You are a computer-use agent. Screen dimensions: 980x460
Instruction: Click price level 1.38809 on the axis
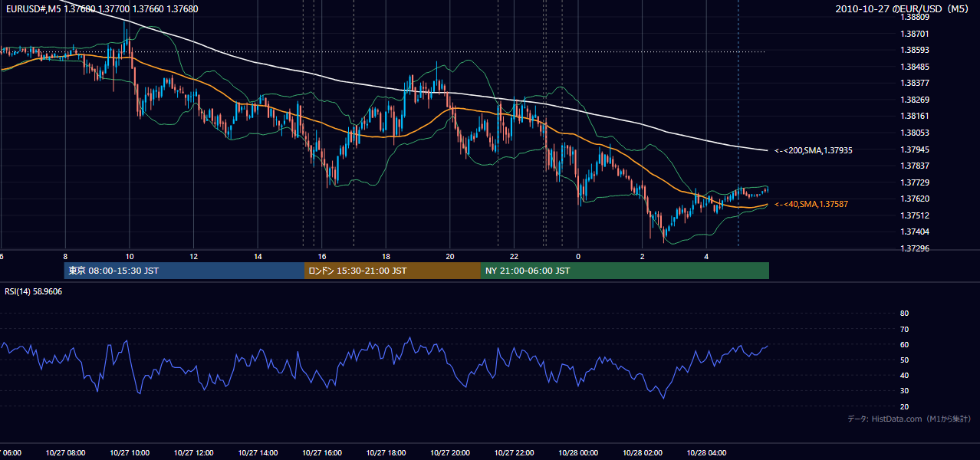point(913,17)
